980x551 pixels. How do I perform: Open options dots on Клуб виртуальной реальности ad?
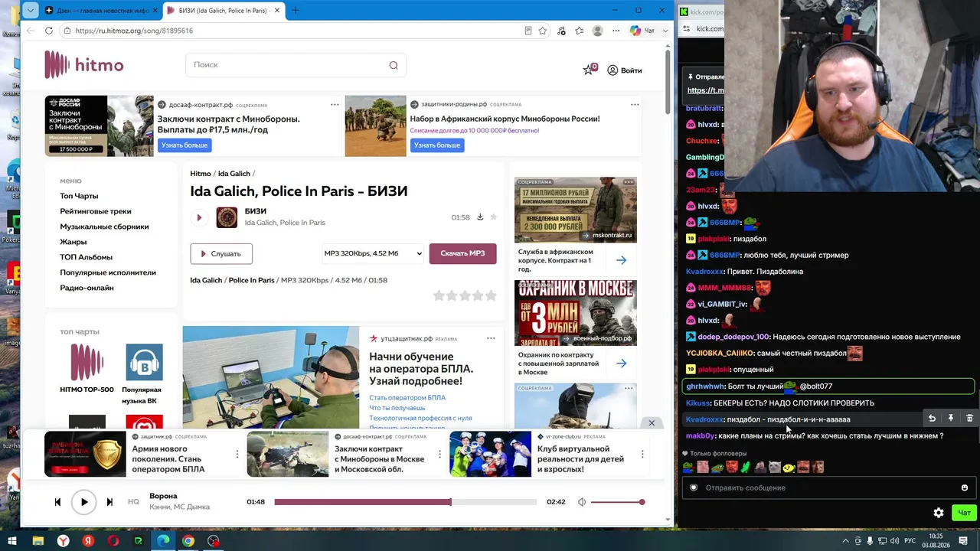642,454
